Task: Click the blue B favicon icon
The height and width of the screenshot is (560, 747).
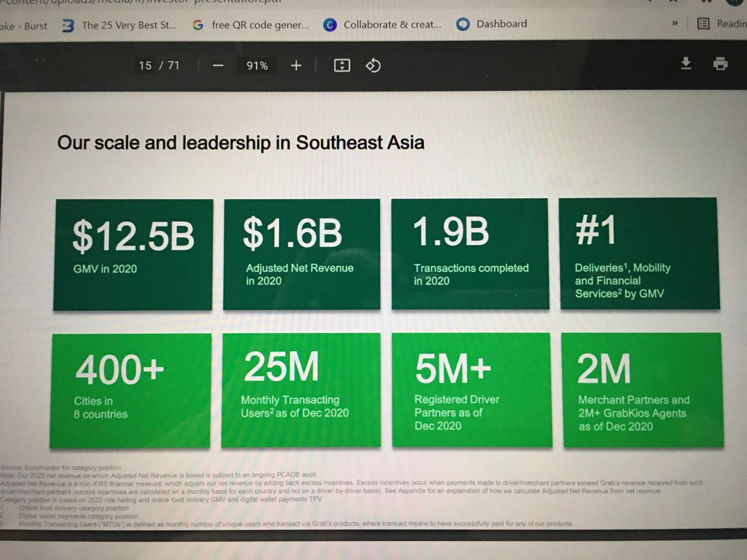Action: 68,26
